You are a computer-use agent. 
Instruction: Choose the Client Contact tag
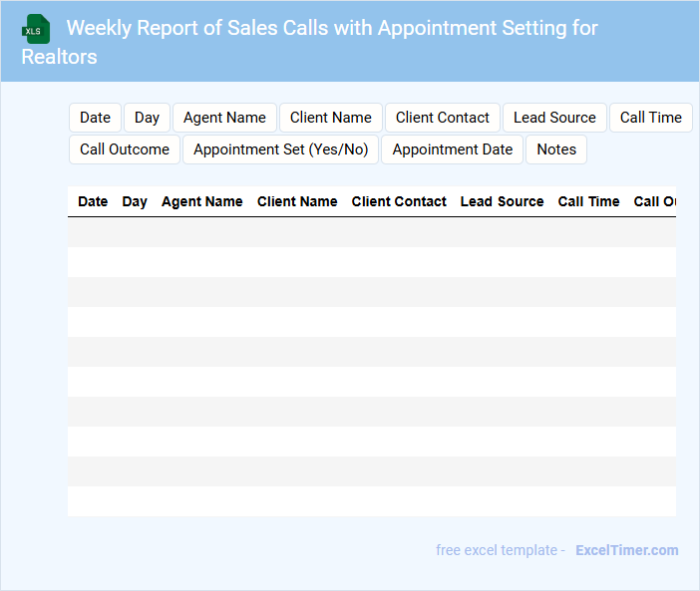pyautogui.click(x=442, y=118)
